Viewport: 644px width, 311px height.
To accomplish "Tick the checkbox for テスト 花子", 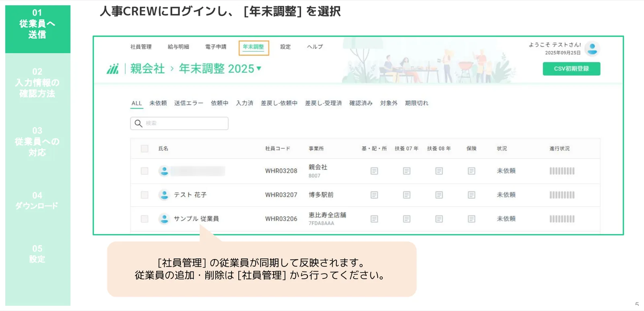I will tap(144, 195).
